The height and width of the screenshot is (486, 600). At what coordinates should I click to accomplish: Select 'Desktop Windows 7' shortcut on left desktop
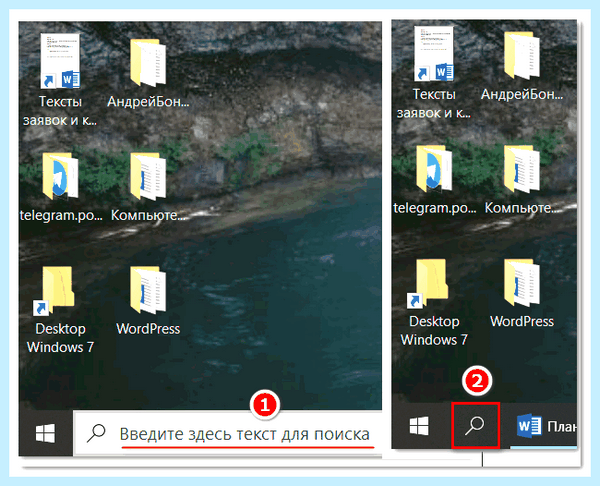(60, 310)
